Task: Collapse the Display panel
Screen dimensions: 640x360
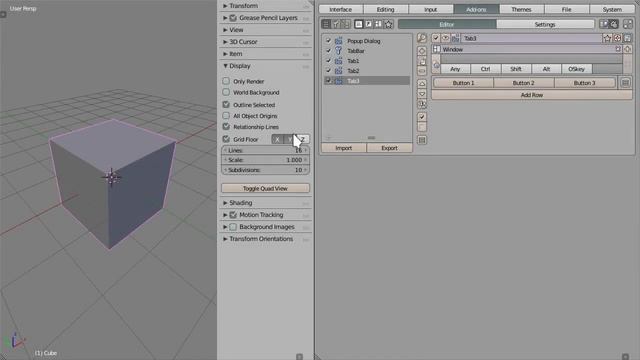Action: [x=224, y=66]
